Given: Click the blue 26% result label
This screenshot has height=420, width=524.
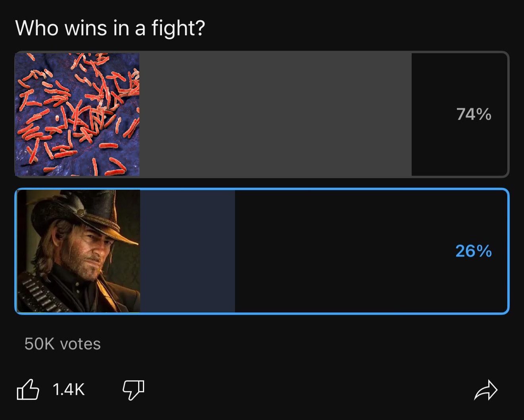Looking at the screenshot, I should tap(473, 251).
